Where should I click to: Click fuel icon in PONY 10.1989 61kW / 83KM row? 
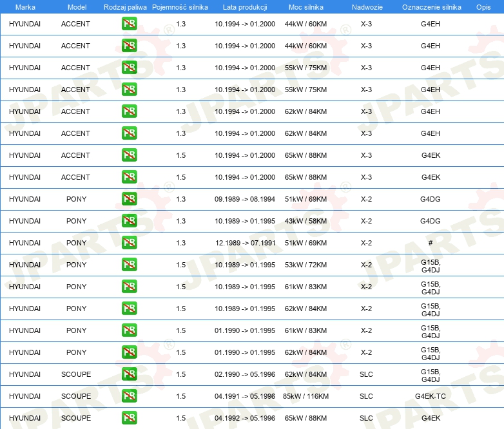coord(129,286)
